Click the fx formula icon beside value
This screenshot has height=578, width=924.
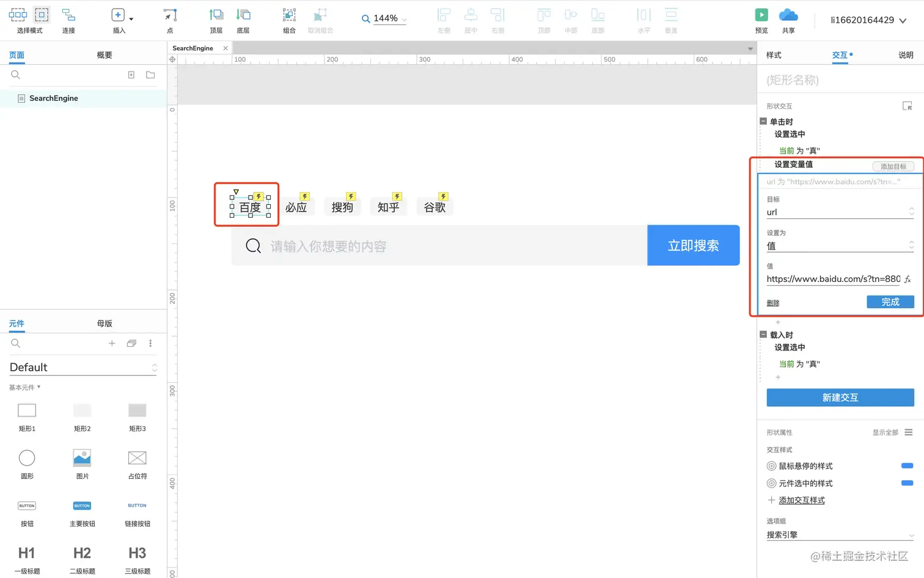coord(908,279)
